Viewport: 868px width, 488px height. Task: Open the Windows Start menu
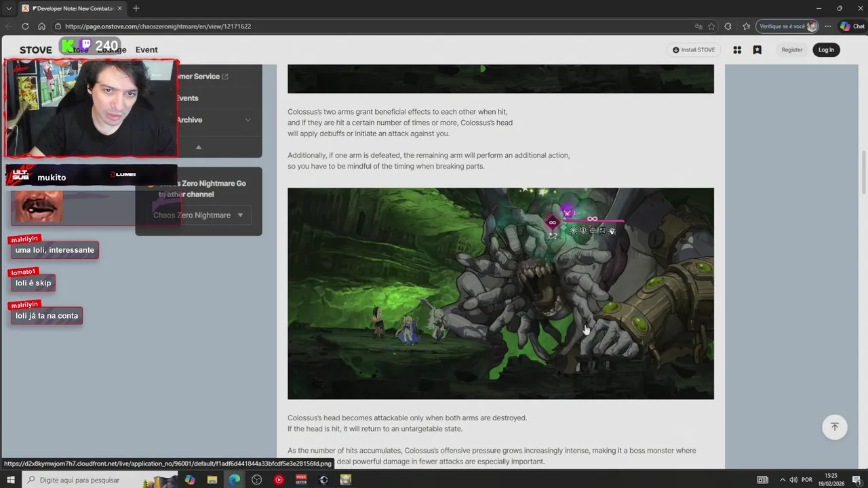(11, 480)
